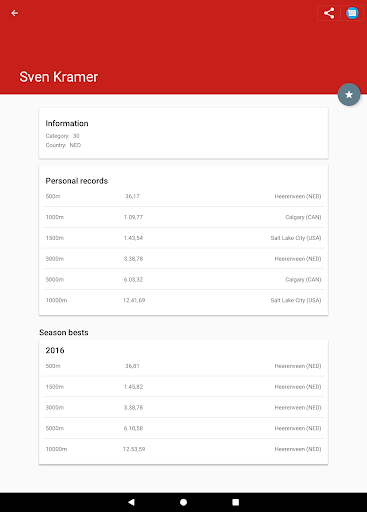The height and width of the screenshot is (512, 367).
Task: Click the Information card heading
Action: pos(67,123)
